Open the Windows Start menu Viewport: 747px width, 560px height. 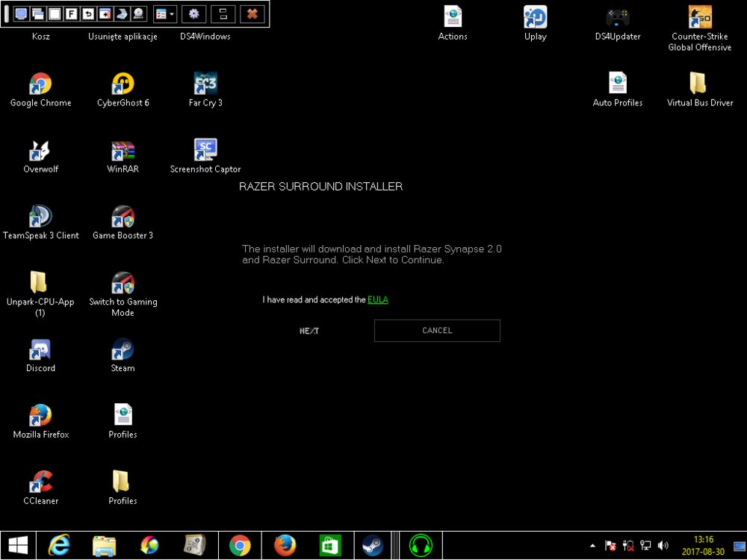point(18,546)
